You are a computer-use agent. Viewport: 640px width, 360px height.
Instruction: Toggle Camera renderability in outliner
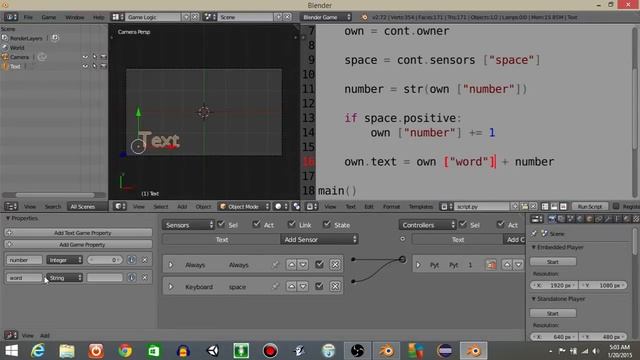point(103,57)
